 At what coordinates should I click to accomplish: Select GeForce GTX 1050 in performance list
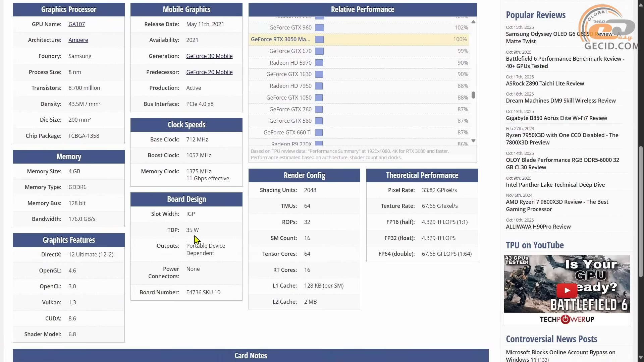pos(289,98)
